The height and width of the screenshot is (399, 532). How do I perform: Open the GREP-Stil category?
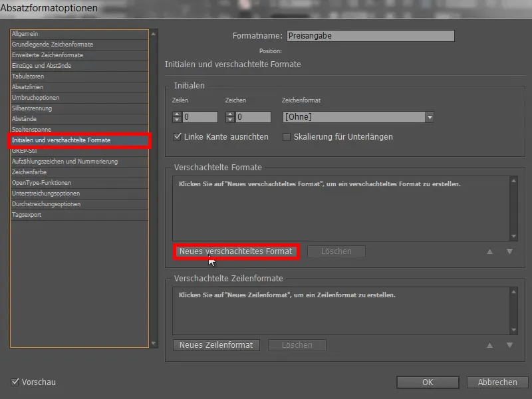click(79, 152)
